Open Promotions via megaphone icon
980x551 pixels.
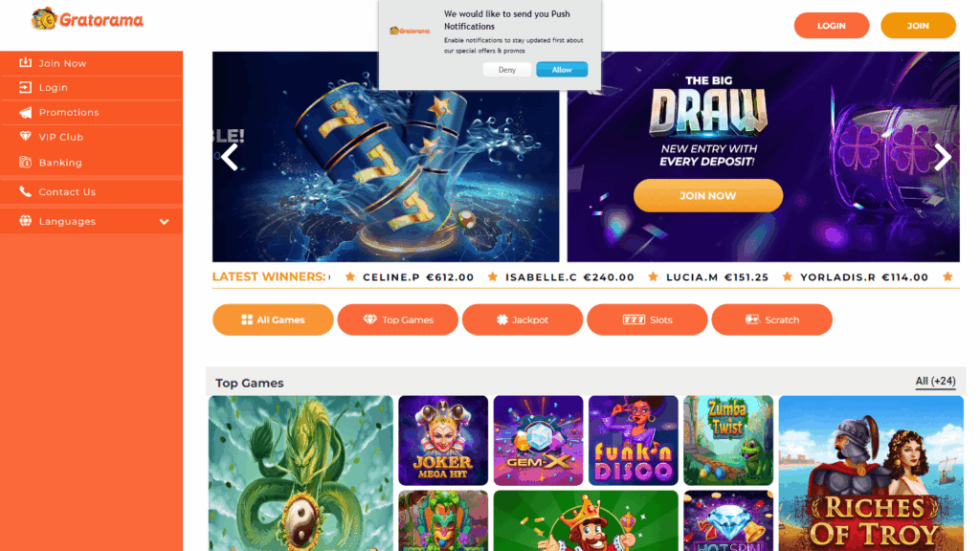[x=25, y=113]
